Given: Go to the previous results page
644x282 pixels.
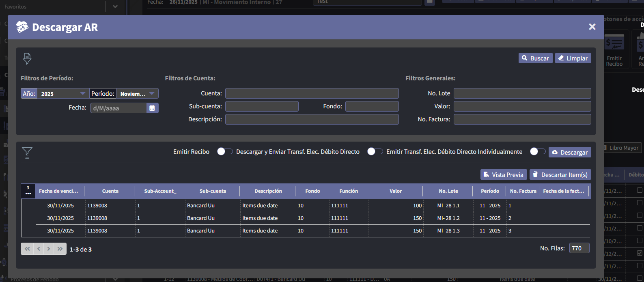Looking at the screenshot, I should 39,249.
